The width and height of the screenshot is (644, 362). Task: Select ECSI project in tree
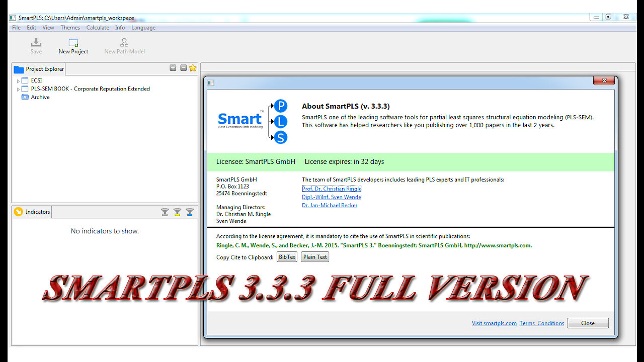click(x=36, y=80)
